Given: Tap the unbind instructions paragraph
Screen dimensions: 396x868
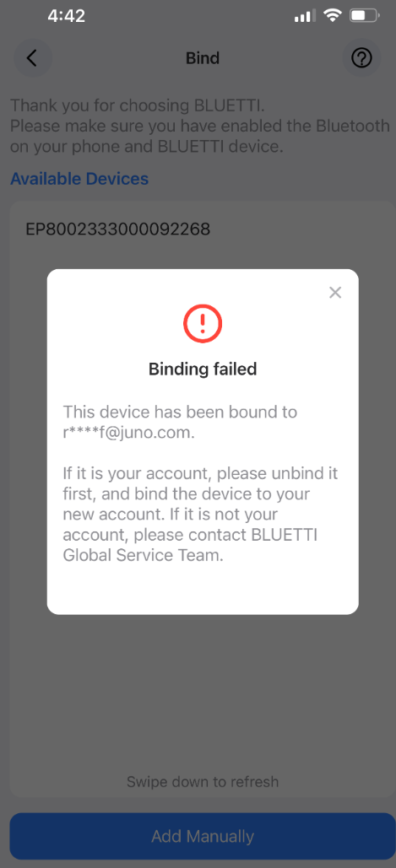Looking at the screenshot, I should click(x=200, y=515).
